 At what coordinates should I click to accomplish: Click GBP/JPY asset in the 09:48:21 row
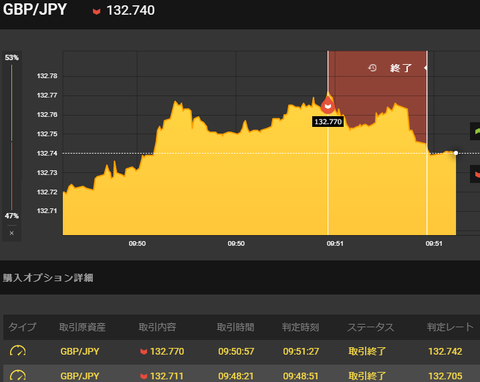pyautogui.click(x=80, y=376)
